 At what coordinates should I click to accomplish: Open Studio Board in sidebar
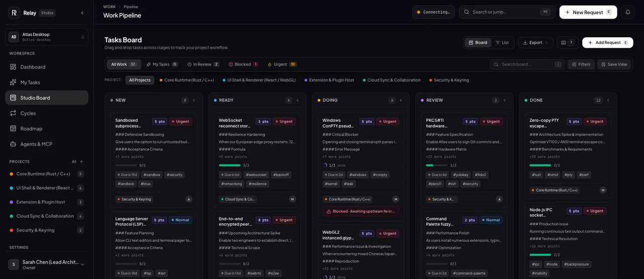click(x=47, y=98)
